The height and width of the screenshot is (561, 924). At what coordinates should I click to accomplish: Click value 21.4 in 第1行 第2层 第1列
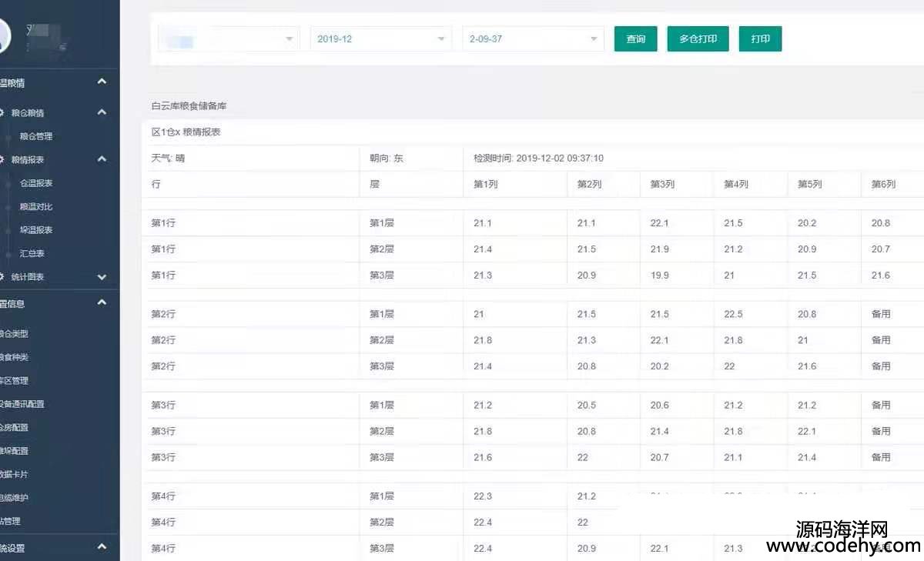[x=483, y=249]
